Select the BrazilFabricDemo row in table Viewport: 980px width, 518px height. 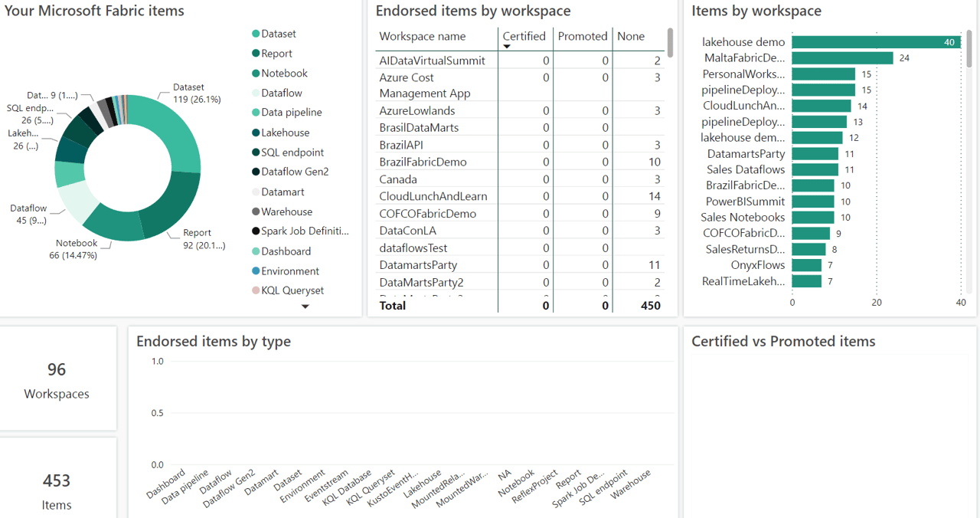coord(423,162)
